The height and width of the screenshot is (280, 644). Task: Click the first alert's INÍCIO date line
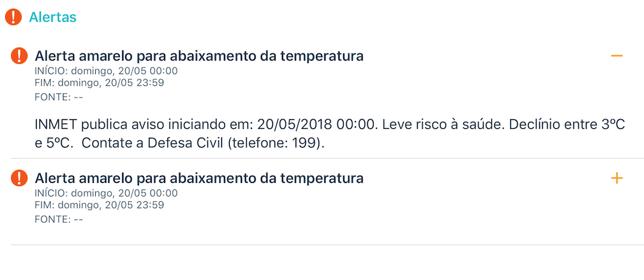tap(106, 71)
